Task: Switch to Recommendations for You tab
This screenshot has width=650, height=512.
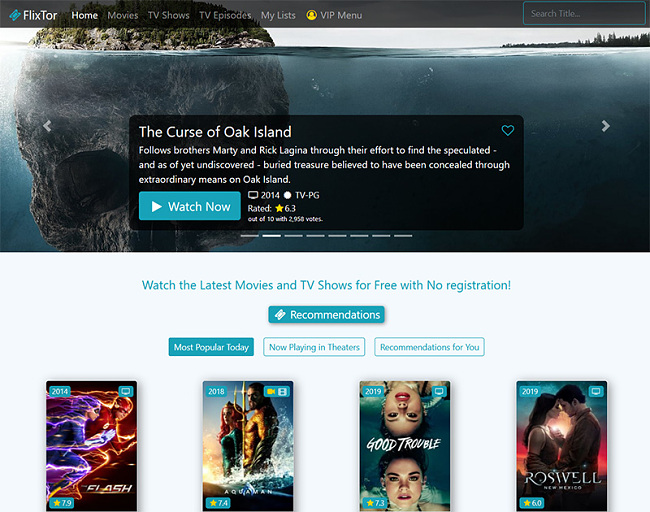Action: (x=429, y=347)
